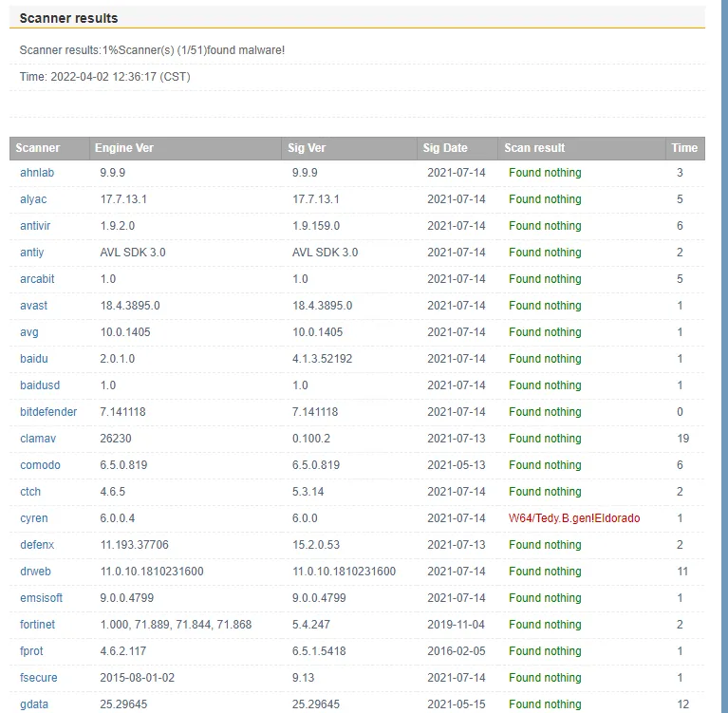Screen dimensions: 728x713
Task: Click the Scan result column header
Action: pyautogui.click(x=534, y=148)
